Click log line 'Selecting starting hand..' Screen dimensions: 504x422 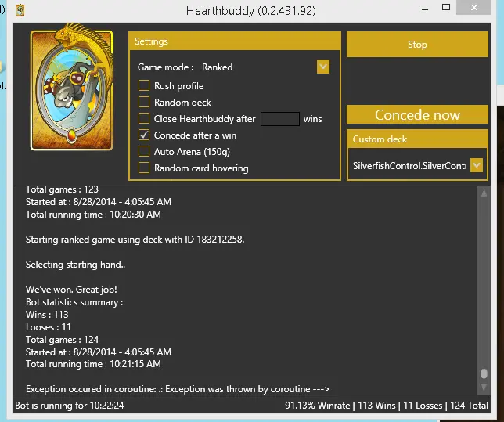[x=76, y=265]
